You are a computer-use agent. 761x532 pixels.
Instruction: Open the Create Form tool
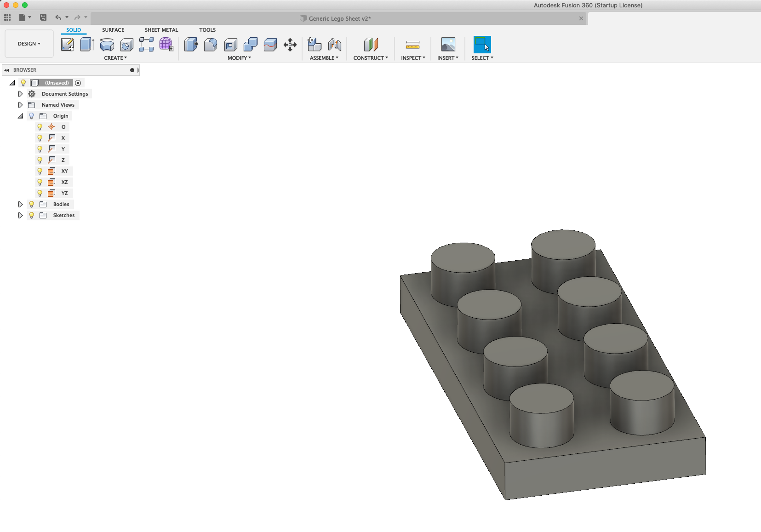click(x=166, y=45)
